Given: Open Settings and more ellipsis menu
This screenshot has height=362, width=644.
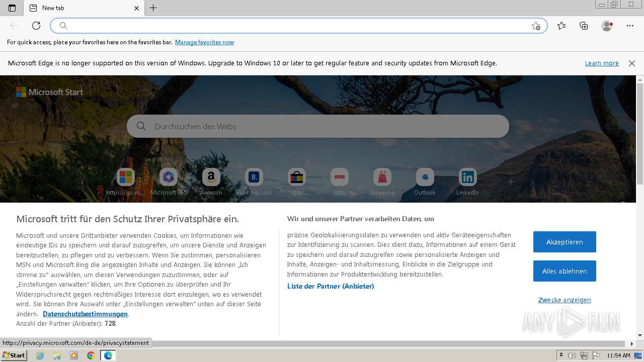Looking at the screenshot, I should (630, 26).
